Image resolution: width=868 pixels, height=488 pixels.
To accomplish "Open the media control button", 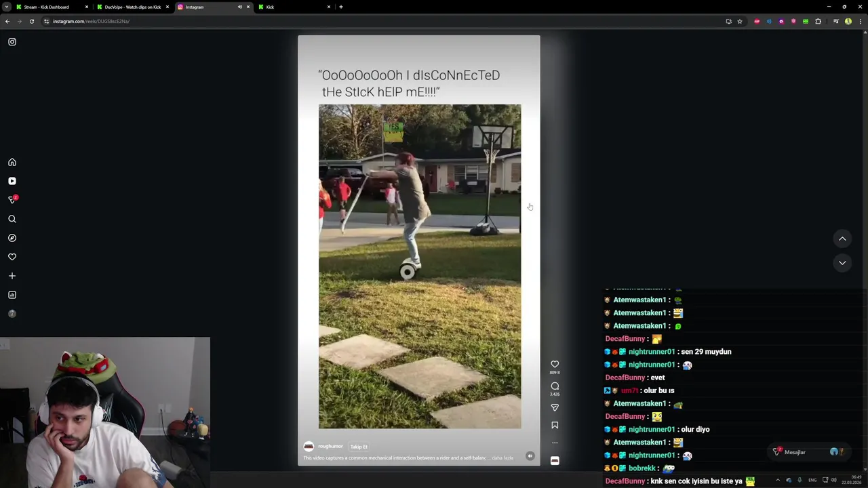I will pos(836,21).
